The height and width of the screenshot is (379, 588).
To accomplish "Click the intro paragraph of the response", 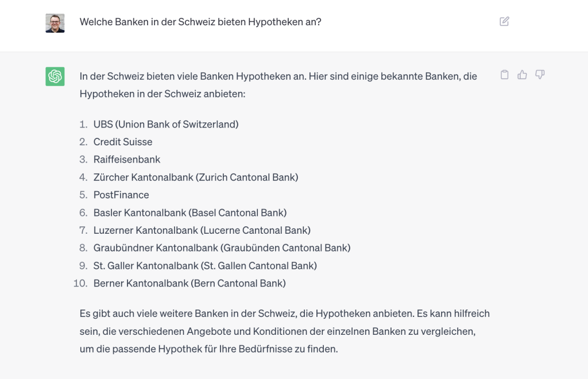I will 278,85.
